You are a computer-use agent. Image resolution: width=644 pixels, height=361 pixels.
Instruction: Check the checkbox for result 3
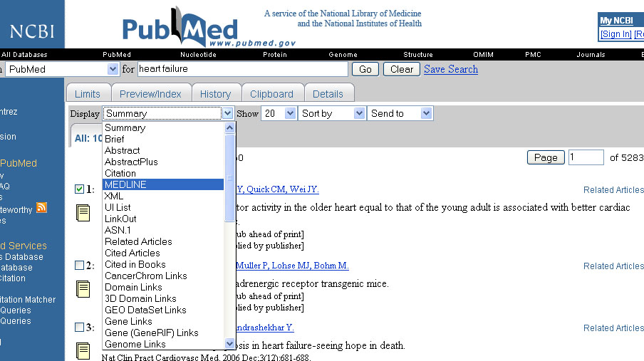click(x=79, y=328)
